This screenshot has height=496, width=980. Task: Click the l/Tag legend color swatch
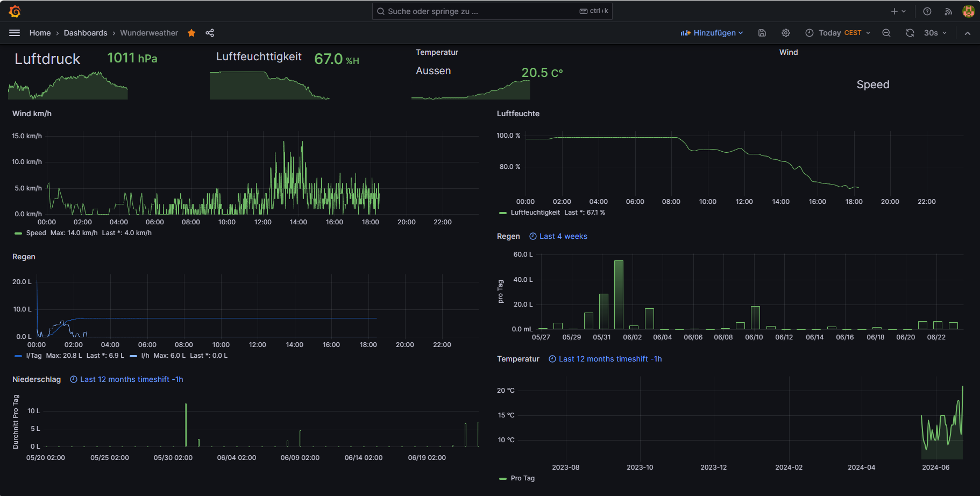pyautogui.click(x=18, y=356)
